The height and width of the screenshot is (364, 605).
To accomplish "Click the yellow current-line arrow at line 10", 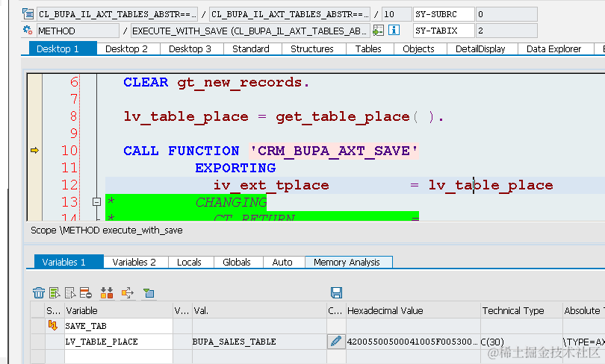I will pyautogui.click(x=34, y=150).
